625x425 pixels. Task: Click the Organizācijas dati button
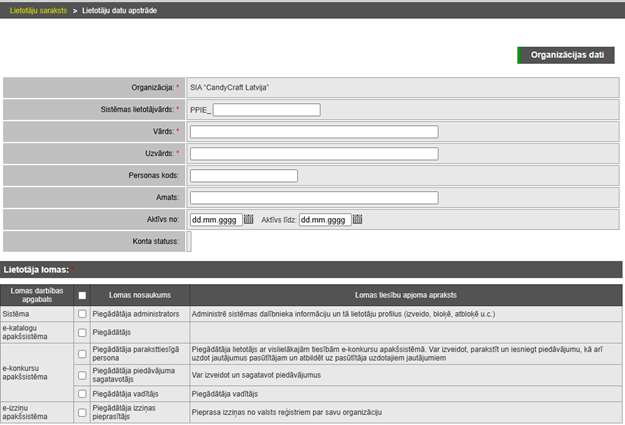pyautogui.click(x=566, y=56)
